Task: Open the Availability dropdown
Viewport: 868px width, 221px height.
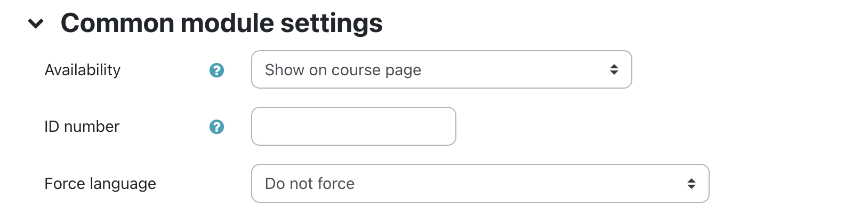Action: tap(441, 70)
